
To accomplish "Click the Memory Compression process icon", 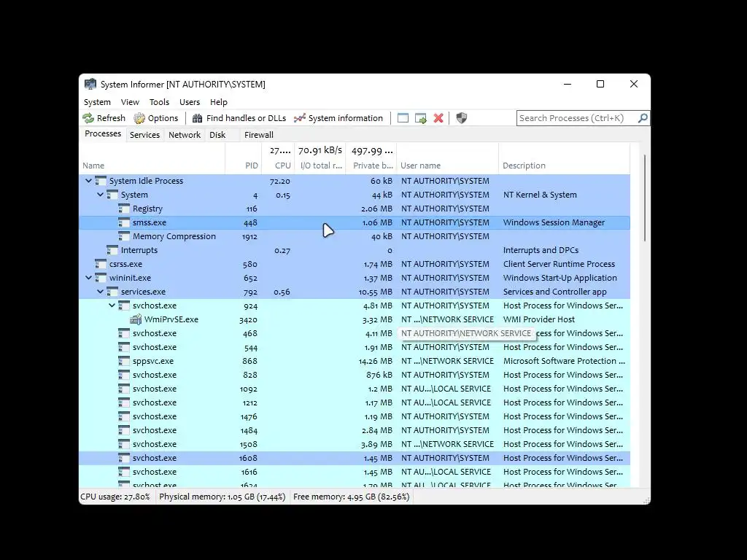I will [124, 236].
